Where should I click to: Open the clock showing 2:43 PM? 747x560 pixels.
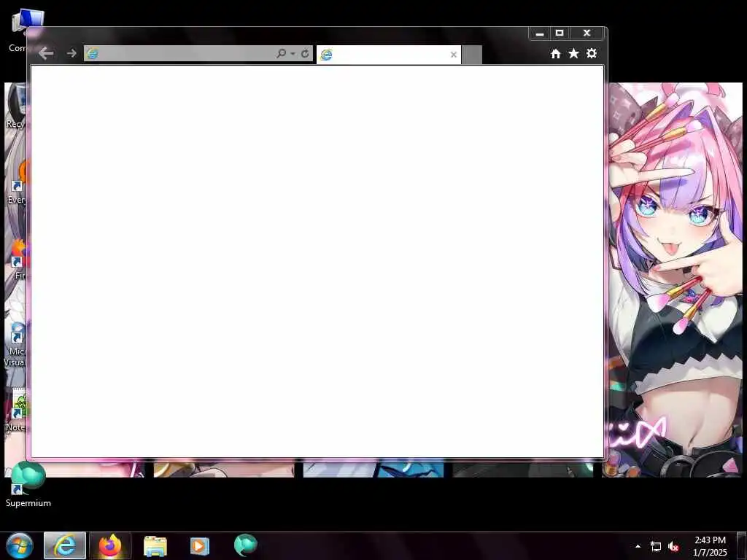(x=710, y=546)
